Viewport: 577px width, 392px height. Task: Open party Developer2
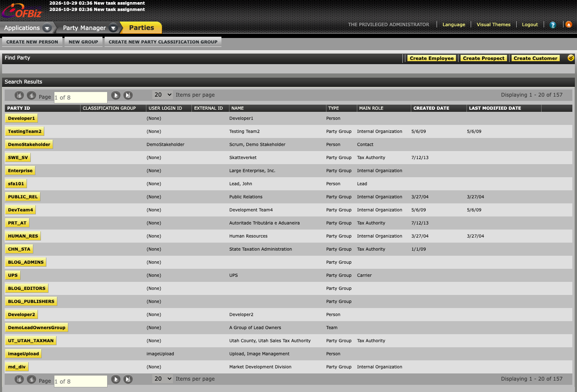22,315
